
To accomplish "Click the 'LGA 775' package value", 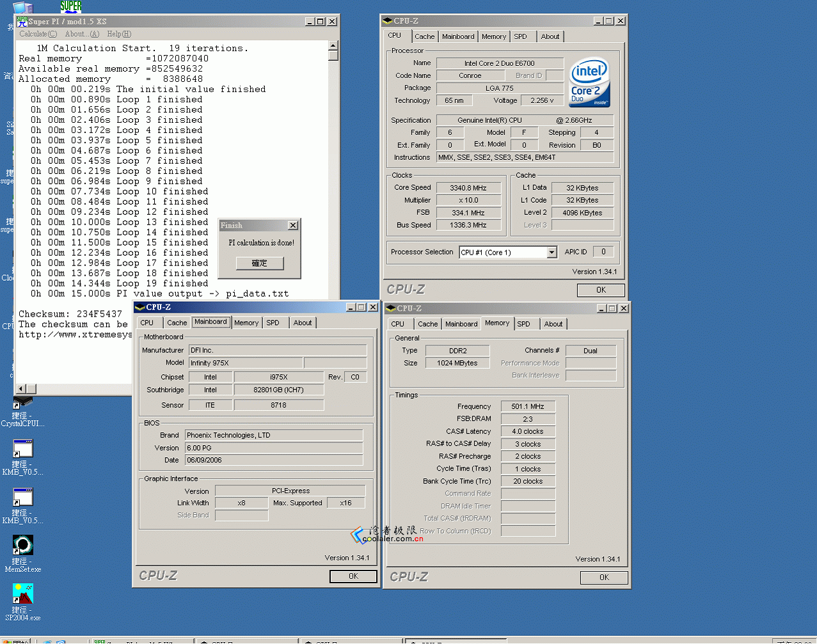I will coord(500,88).
